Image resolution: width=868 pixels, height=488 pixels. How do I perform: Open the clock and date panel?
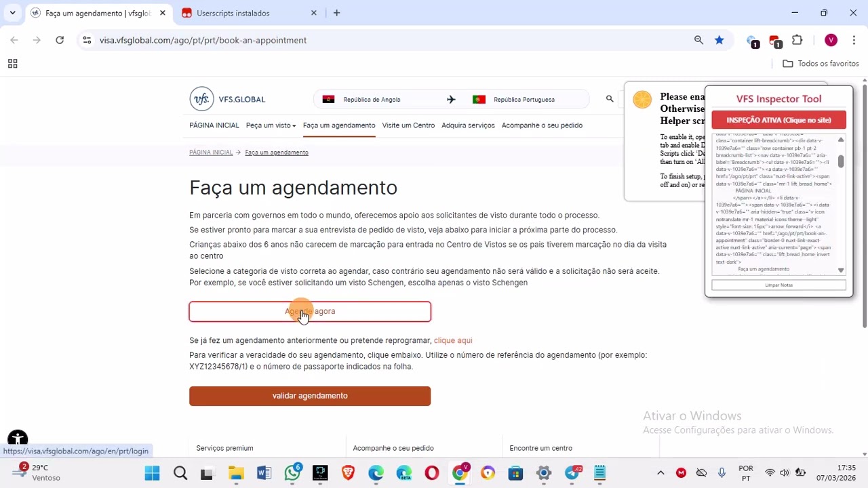pos(835,472)
